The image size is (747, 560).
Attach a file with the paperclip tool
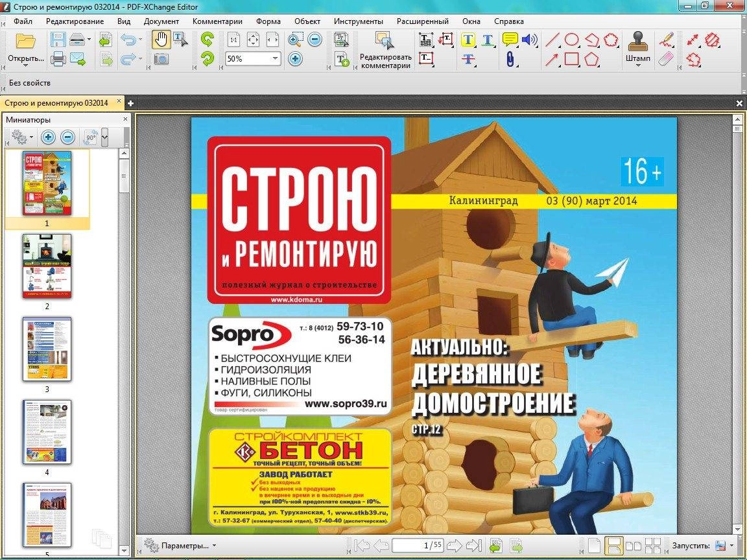(x=510, y=59)
